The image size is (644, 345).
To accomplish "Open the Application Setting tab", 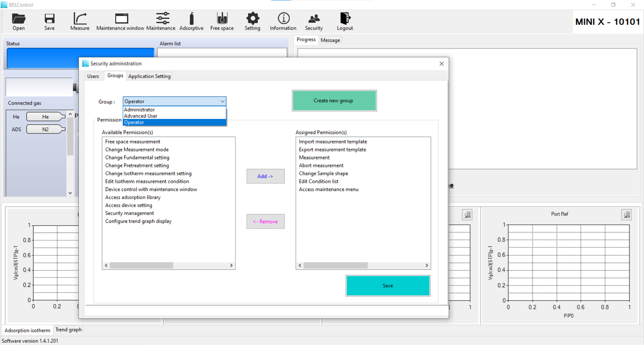I will coord(149,76).
